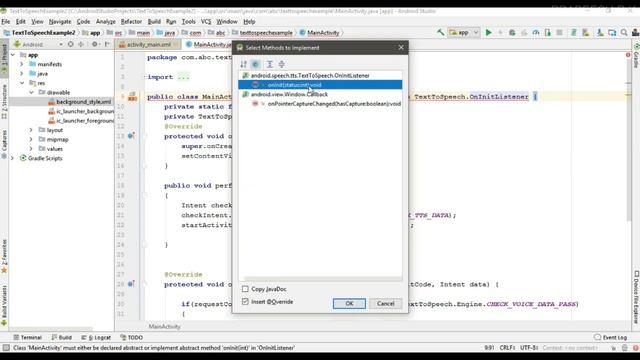Screen dimensions: 640x360
Task: Expand the manifests folder
Action: [22, 64]
